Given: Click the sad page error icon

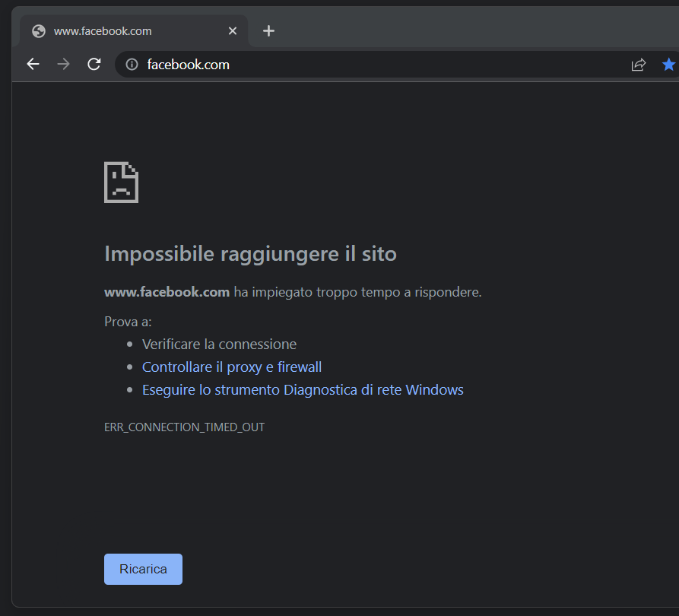Looking at the screenshot, I should tap(121, 183).
